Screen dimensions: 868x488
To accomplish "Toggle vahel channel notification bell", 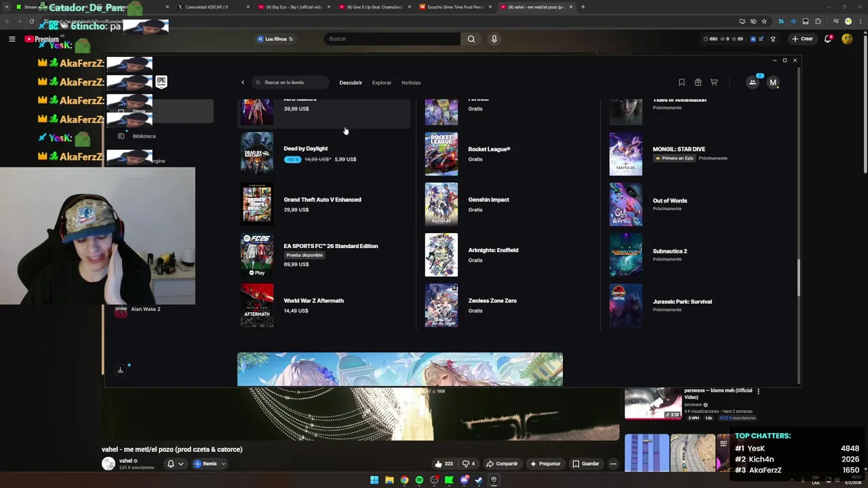I will click(175, 464).
